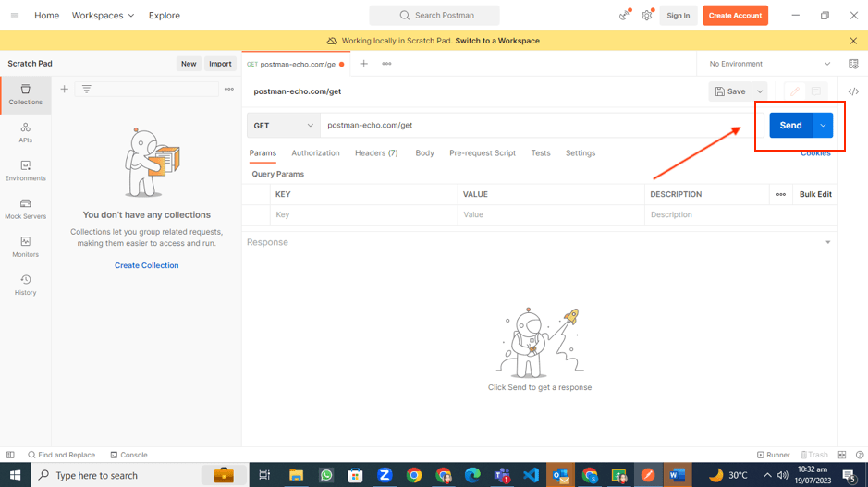Switch to the Authorization tab
The width and height of the screenshot is (868, 487).
pyautogui.click(x=315, y=153)
